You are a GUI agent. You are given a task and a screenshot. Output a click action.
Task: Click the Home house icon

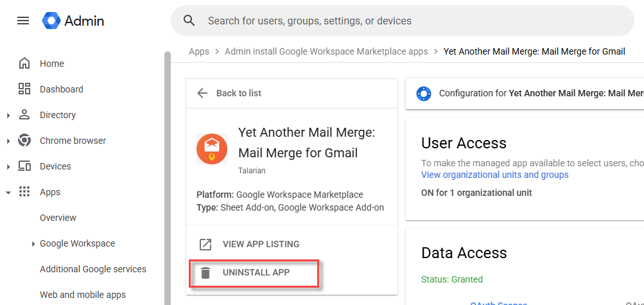tap(24, 64)
